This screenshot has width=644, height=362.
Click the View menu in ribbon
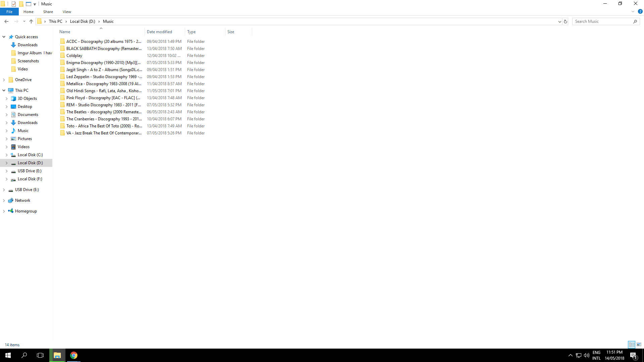67,12
